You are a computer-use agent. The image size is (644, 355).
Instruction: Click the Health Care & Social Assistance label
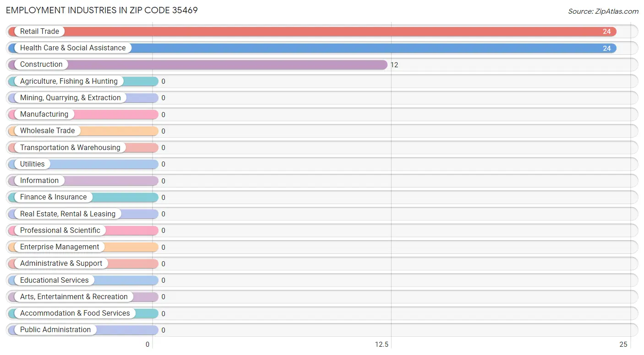click(73, 48)
